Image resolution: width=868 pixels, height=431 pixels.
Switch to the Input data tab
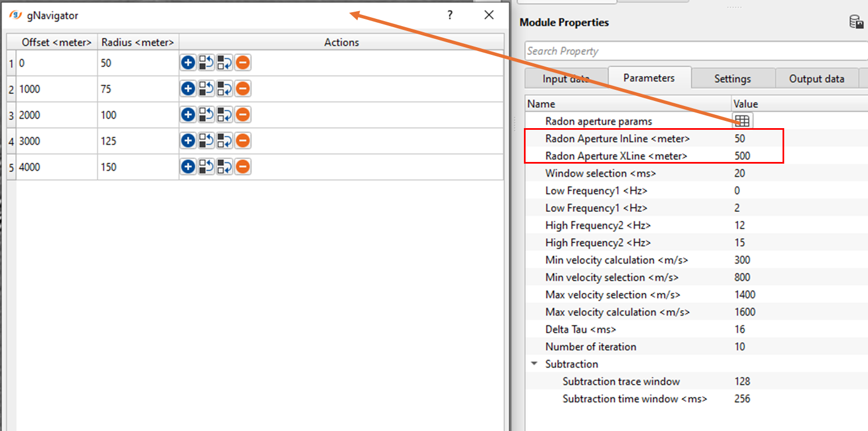[566, 79]
